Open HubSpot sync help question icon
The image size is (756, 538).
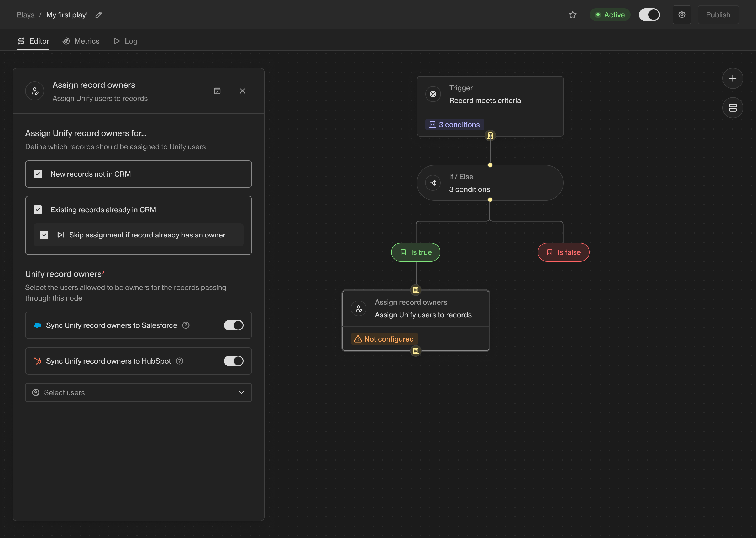180,361
